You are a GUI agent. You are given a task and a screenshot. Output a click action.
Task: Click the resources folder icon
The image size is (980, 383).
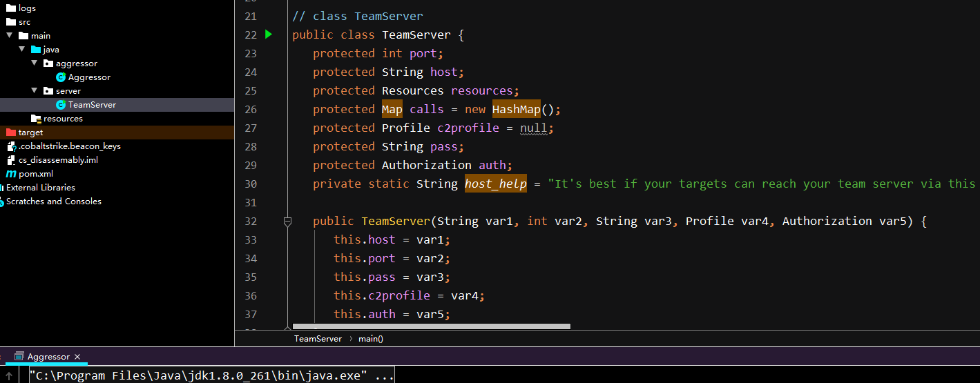point(36,119)
